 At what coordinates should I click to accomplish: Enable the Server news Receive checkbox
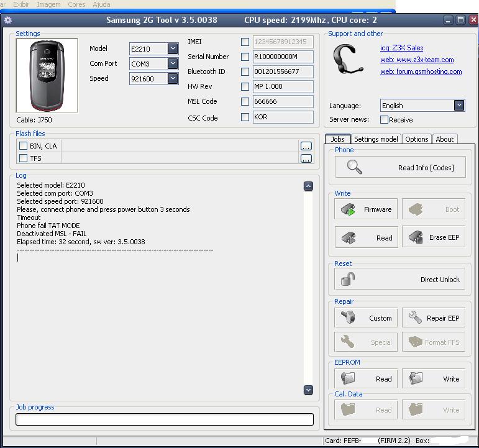pos(384,119)
